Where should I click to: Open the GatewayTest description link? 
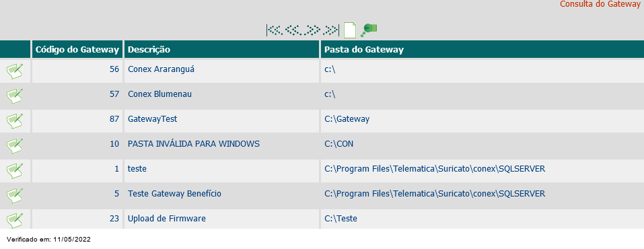click(x=152, y=119)
